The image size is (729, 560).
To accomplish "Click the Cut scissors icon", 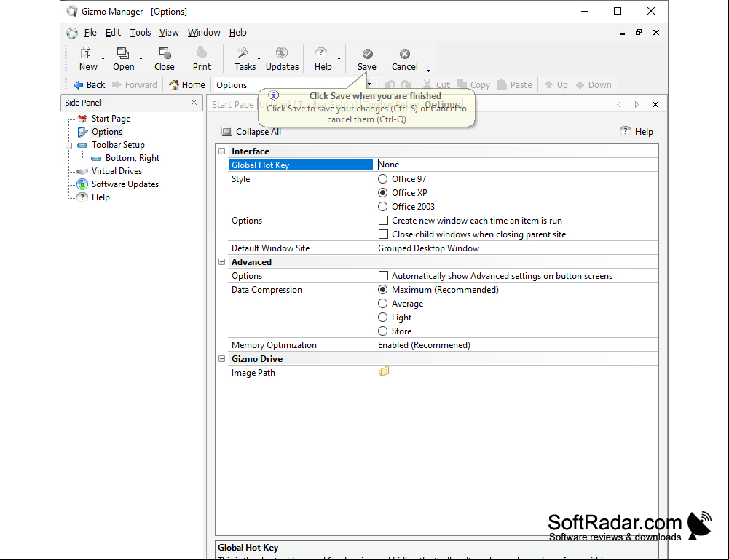I will point(427,85).
